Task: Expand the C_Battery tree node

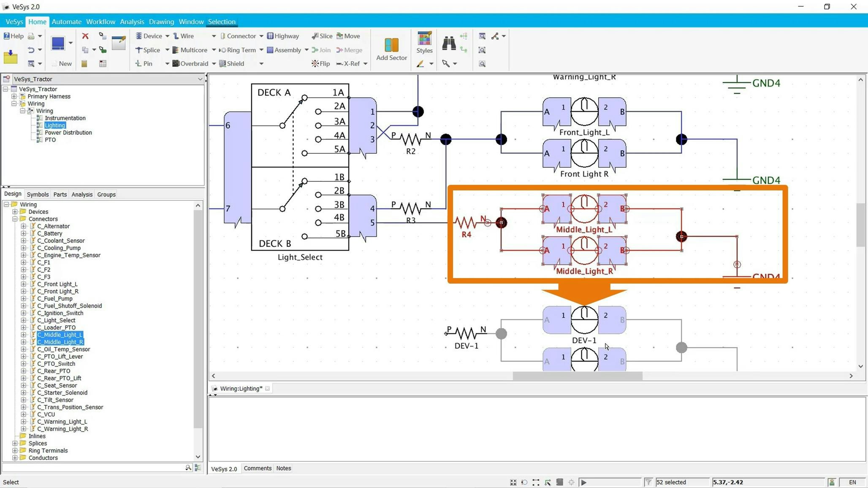Action: pos(24,233)
